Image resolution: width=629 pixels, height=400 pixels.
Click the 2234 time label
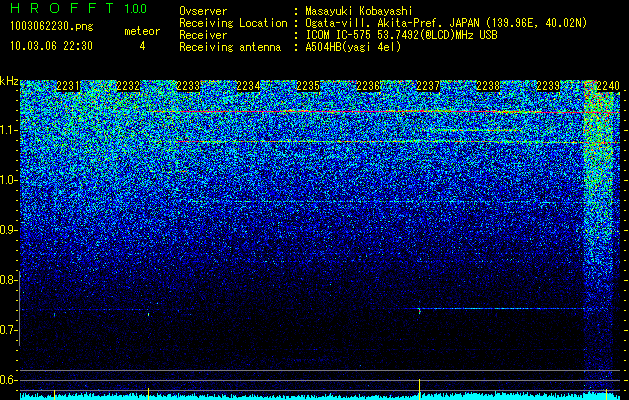click(248, 86)
